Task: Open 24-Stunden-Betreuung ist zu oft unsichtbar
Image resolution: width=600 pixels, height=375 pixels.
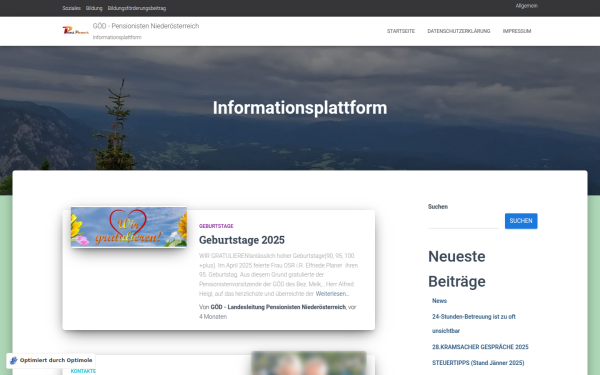Action: pos(474,324)
